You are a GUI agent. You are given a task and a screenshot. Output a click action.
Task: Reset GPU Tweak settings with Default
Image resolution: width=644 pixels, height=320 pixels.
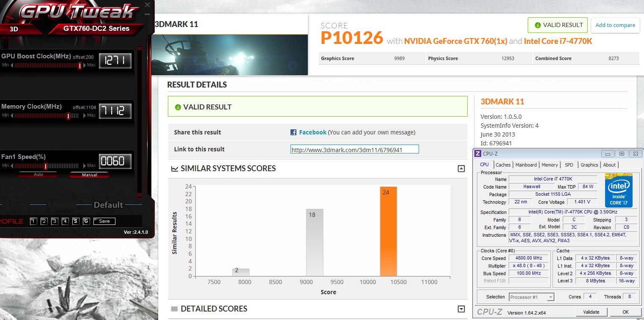[x=108, y=205]
